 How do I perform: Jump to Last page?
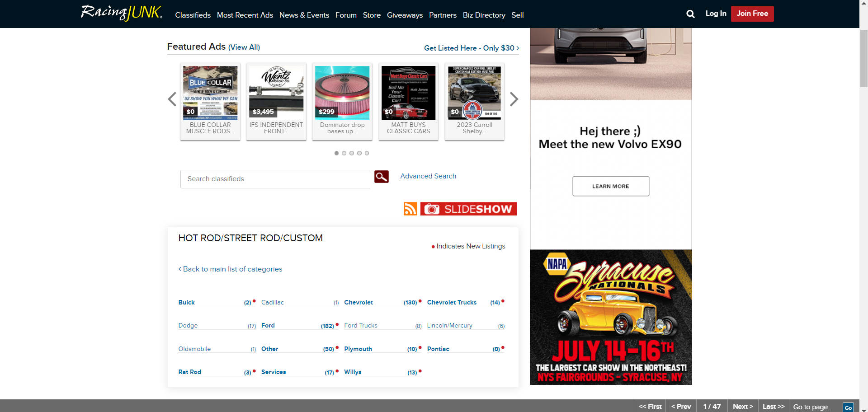(x=774, y=406)
